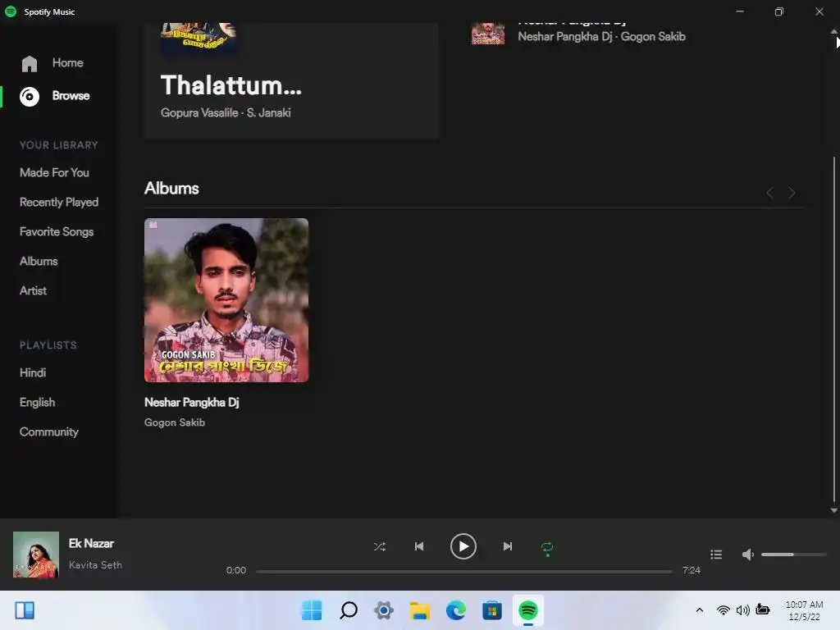
Task: Open the Neshar Pangkha Dj album title
Action: pyautogui.click(x=192, y=402)
